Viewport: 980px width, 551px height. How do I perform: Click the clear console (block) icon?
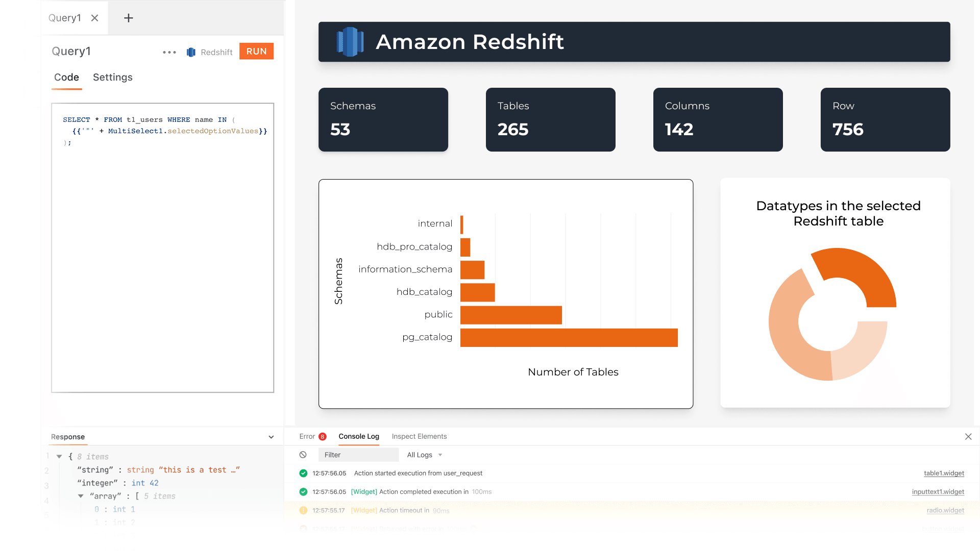coord(303,455)
